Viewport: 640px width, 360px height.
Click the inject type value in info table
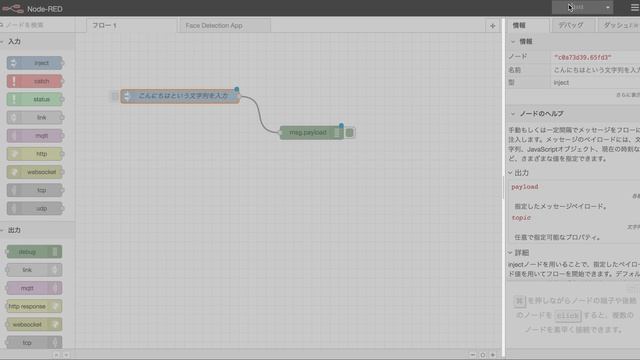(561, 83)
